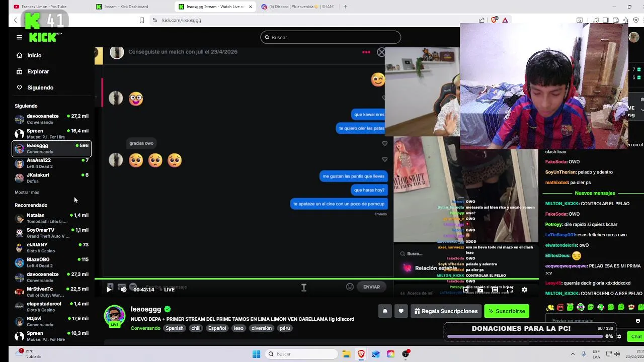The width and height of the screenshot is (644, 362).
Task: Open Brave Shields lion icon
Action: [494, 20]
